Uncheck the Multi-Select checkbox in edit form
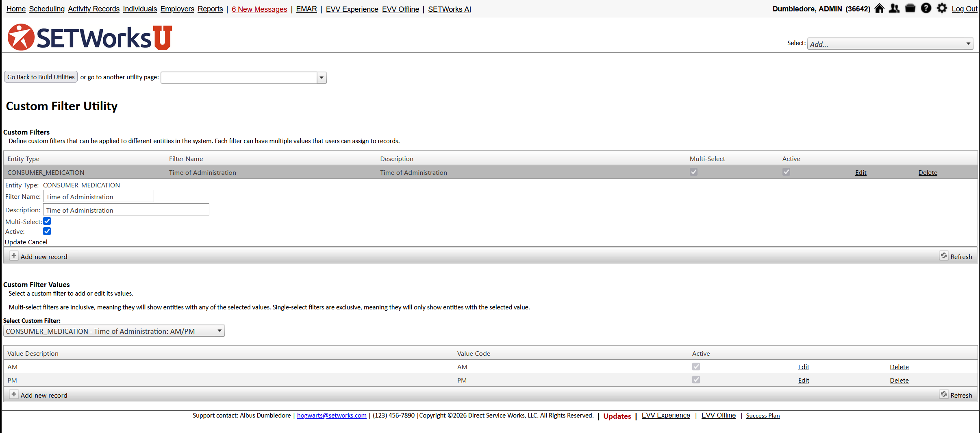Screen dimensions: 980x433 click(x=47, y=221)
